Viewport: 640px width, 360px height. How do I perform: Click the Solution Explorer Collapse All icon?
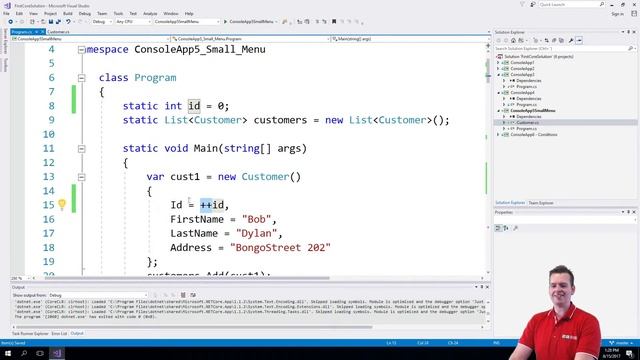554,40
